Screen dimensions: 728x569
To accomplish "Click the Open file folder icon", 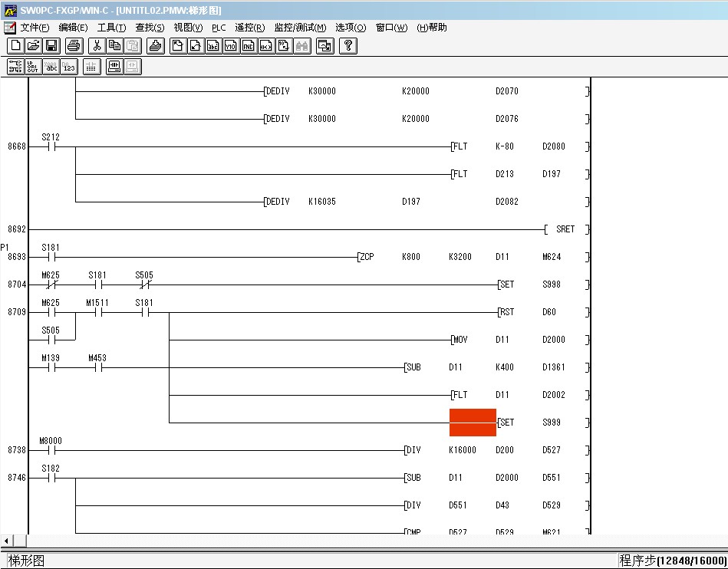I will point(33,46).
